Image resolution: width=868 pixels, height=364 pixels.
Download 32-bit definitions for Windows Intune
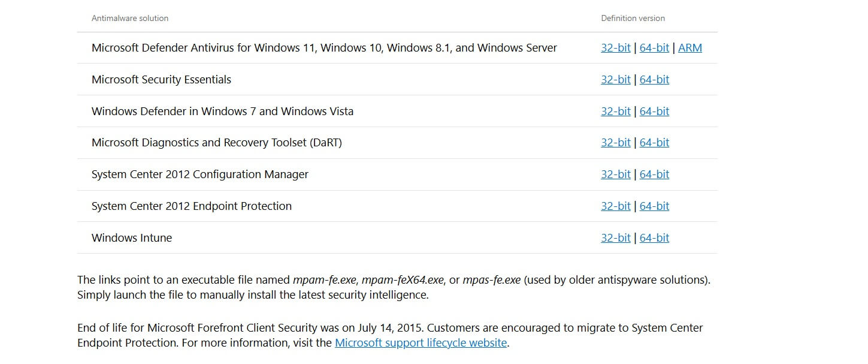[616, 237]
